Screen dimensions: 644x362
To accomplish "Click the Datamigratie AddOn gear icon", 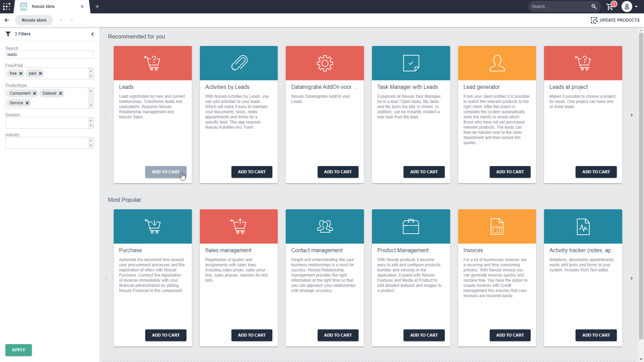I will (x=325, y=63).
